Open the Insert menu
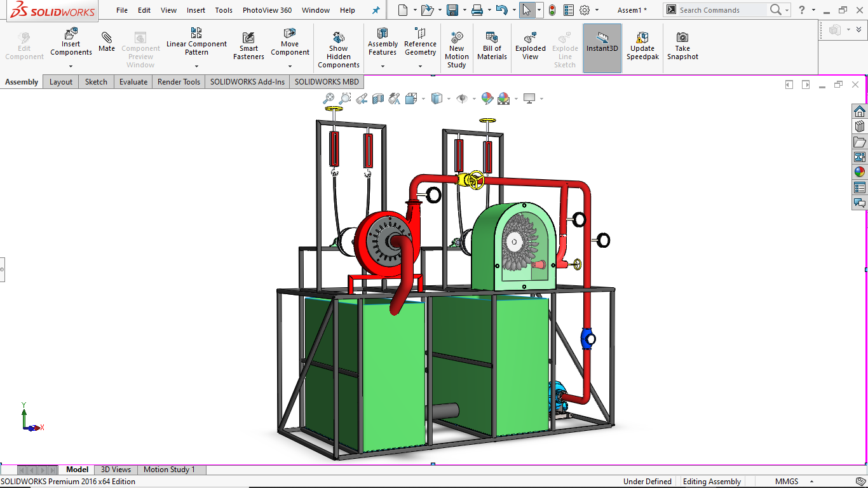The width and height of the screenshot is (868, 488). pyautogui.click(x=196, y=10)
